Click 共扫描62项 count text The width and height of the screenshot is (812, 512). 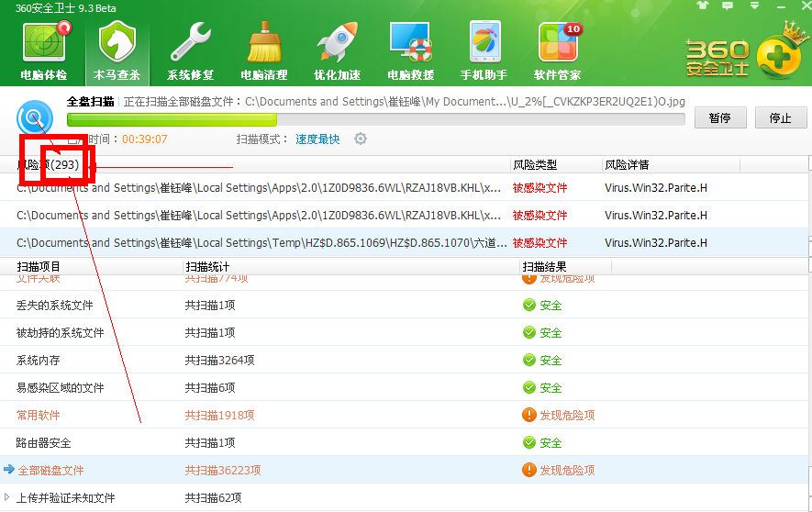tap(214, 497)
